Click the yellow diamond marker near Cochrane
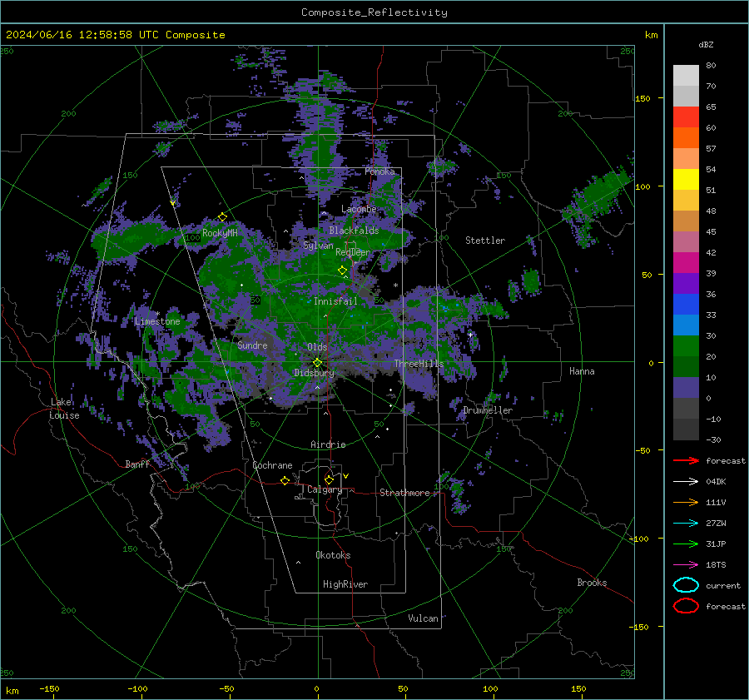The image size is (749, 700). (285, 481)
